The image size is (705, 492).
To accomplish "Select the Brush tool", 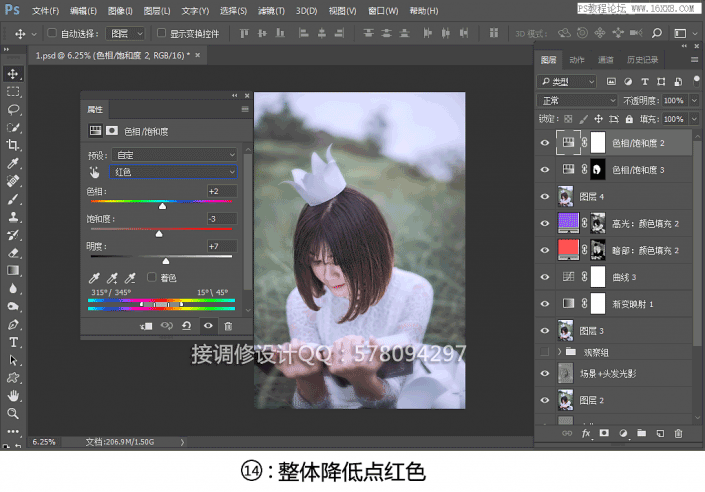I will tap(13, 199).
